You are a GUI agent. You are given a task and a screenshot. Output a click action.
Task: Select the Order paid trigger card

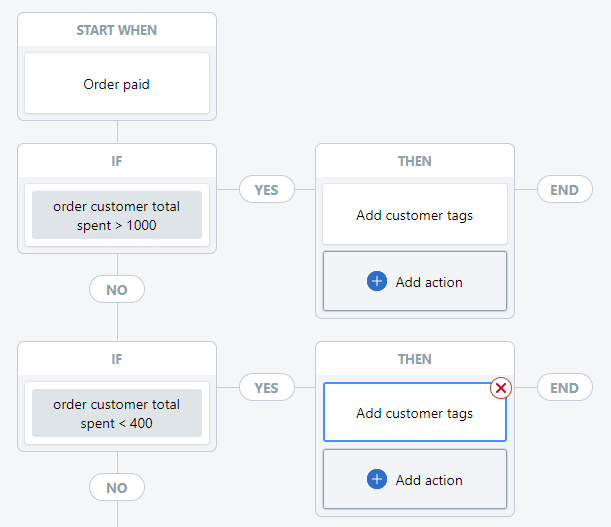(117, 84)
